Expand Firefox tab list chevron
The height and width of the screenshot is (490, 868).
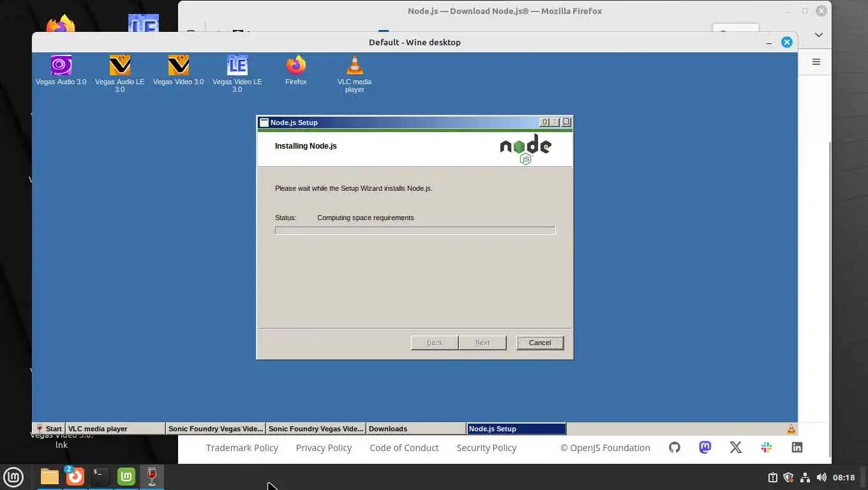[819, 34]
